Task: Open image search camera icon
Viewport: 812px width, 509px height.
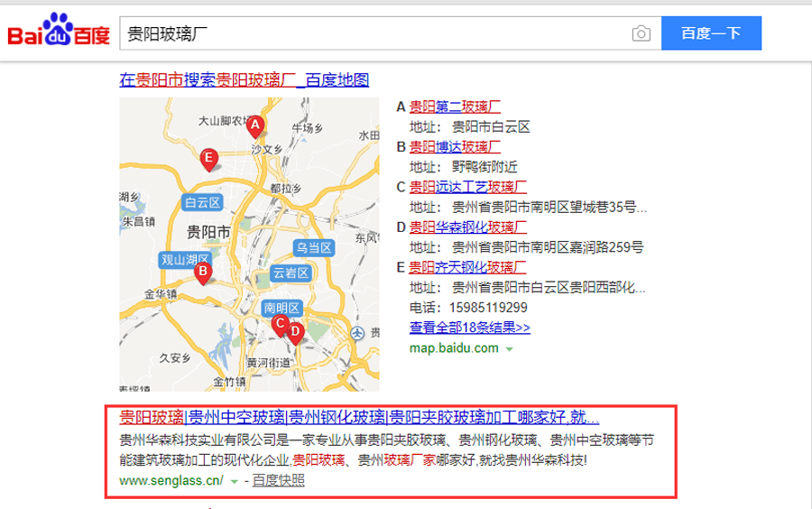Action: coord(641,33)
